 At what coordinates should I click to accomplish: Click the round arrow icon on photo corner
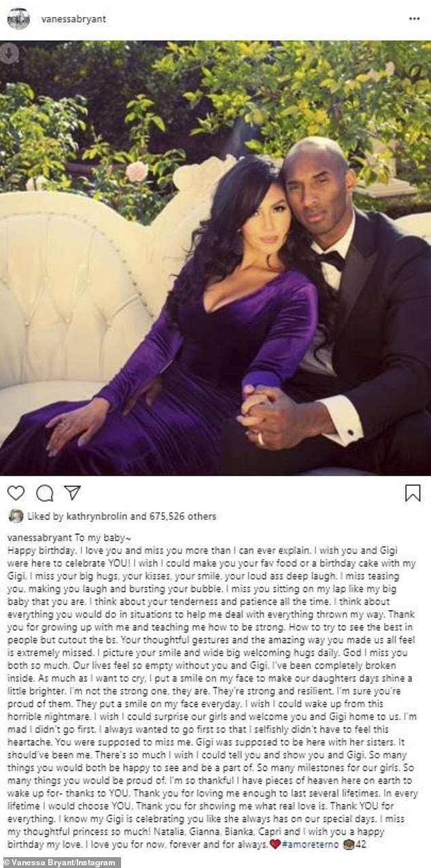coord(10,54)
